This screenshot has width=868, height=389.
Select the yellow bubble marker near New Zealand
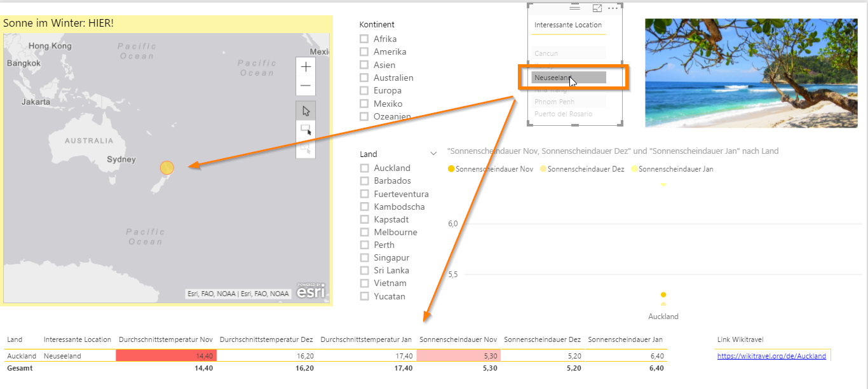pos(166,168)
